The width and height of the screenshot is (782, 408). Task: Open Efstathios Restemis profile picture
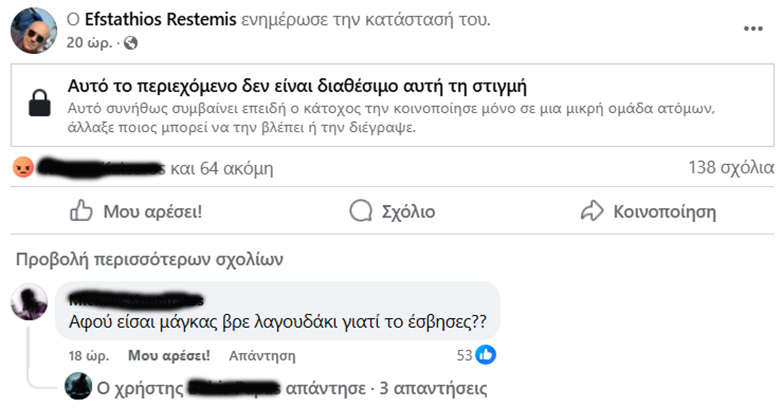click(x=33, y=30)
